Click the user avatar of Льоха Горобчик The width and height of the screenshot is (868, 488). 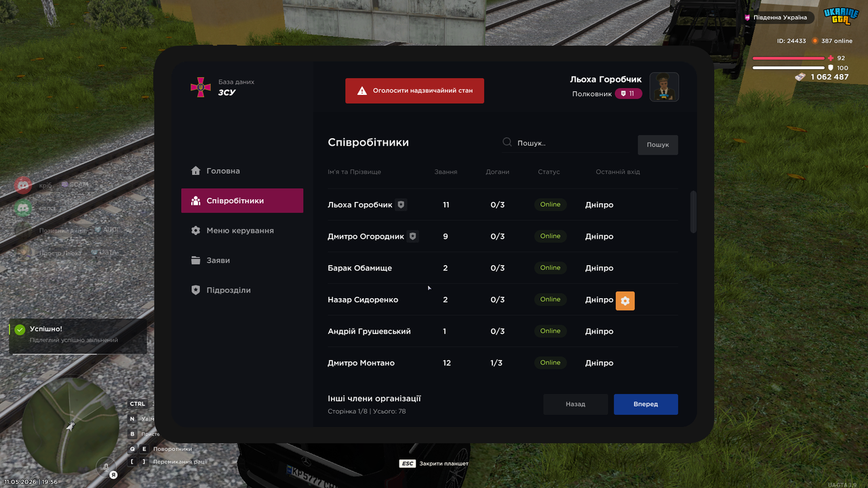pos(665,87)
